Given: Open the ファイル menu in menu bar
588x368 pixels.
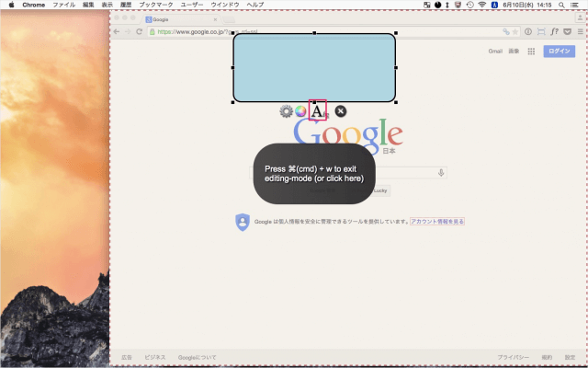Looking at the screenshot, I should point(64,5).
